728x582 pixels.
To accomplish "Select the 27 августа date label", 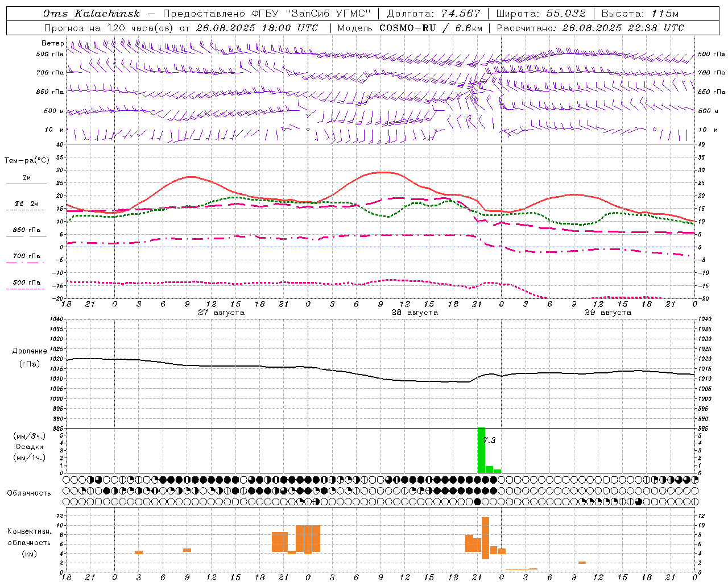I will 221,313.
